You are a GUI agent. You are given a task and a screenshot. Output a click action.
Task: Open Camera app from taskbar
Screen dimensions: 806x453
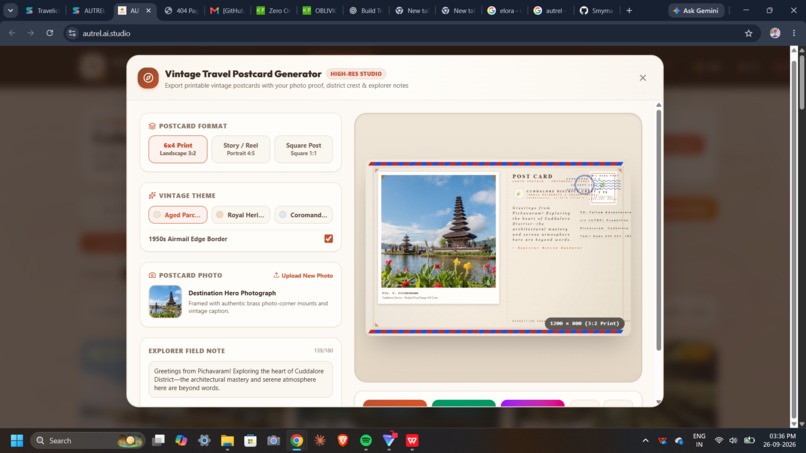273,441
